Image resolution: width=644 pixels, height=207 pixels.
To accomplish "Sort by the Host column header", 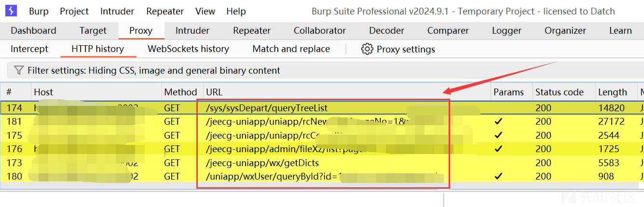I will (96, 92).
